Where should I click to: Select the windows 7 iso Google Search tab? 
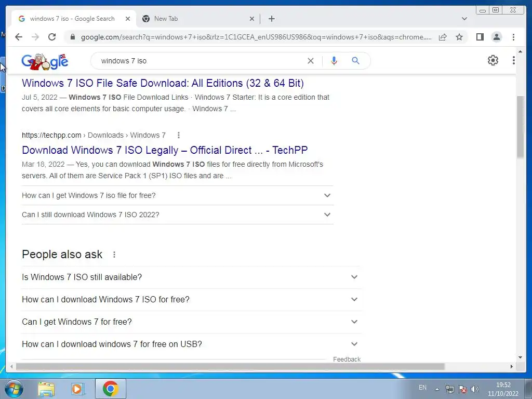pyautogui.click(x=74, y=19)
